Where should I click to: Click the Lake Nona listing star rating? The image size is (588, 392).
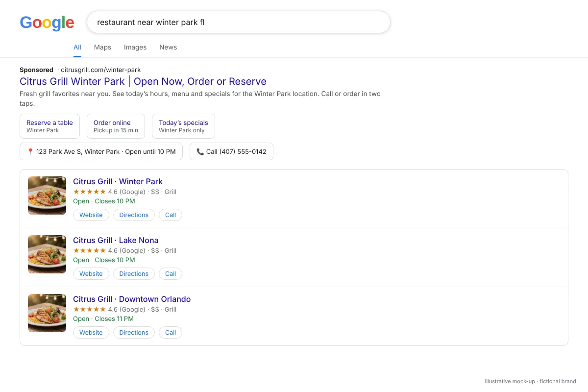pyautogui.click(x=89, y=250)
